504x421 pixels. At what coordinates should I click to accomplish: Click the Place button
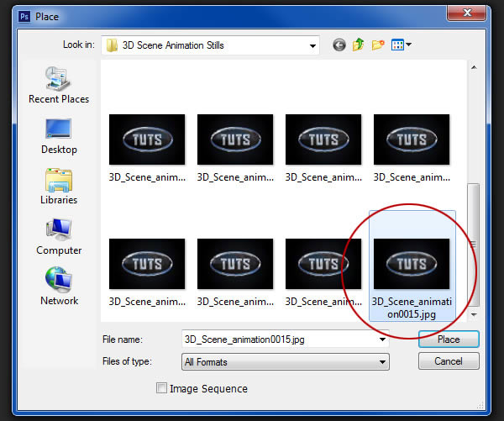[x=449, y=339]
